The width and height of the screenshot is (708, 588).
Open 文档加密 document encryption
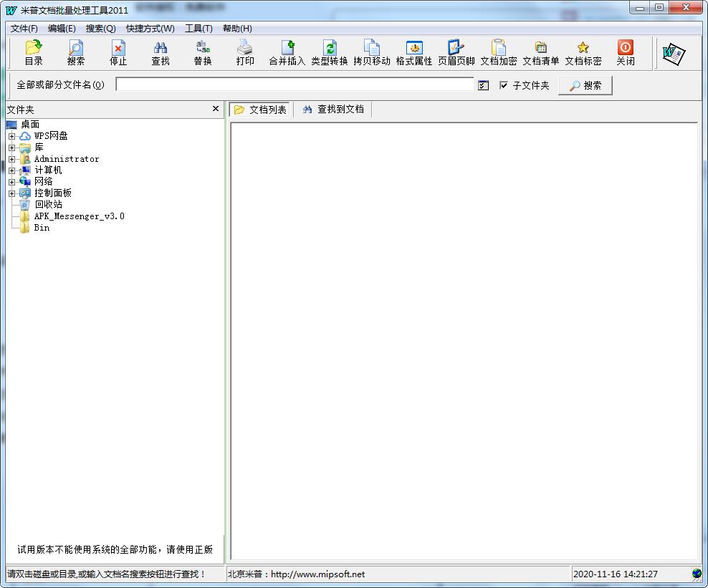pos(499,53)
